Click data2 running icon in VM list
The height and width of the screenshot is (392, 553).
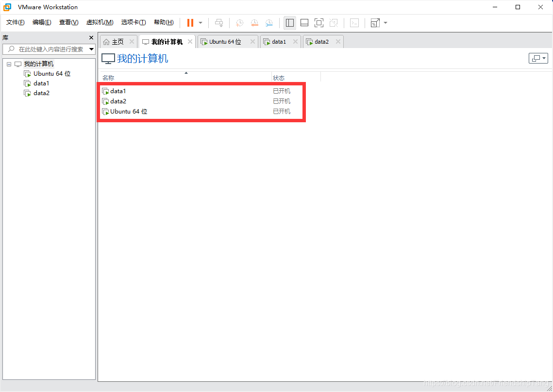(105, 101)
